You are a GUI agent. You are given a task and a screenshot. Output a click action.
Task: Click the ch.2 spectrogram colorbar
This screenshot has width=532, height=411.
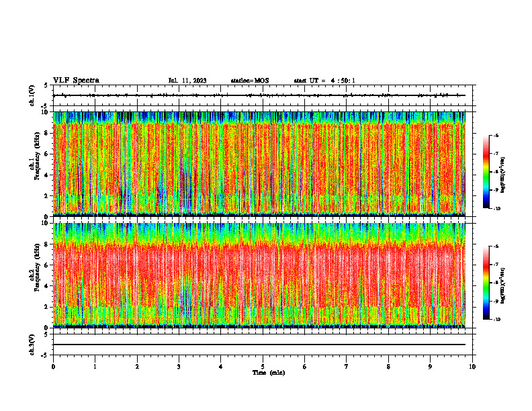pos(486,283)
